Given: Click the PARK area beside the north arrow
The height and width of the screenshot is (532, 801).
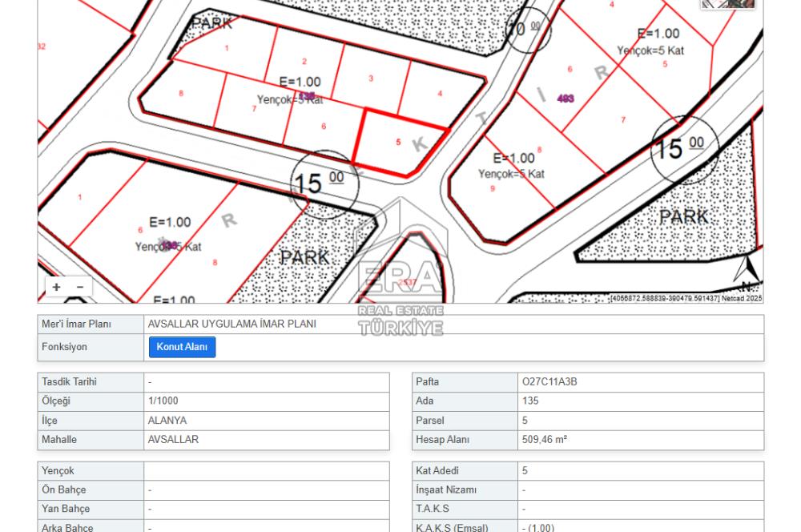Looking at the screenshot, I should (x=683, y=217).
